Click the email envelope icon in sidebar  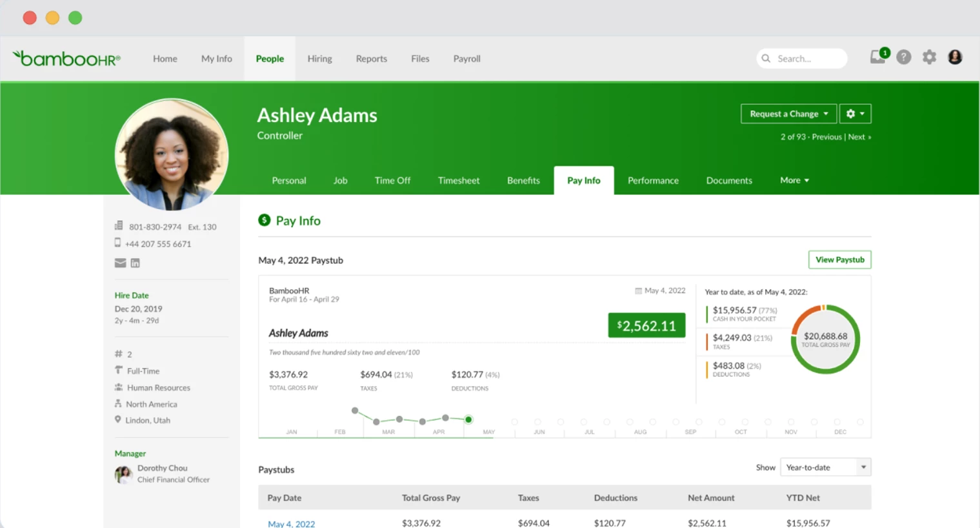pos(120,263)
